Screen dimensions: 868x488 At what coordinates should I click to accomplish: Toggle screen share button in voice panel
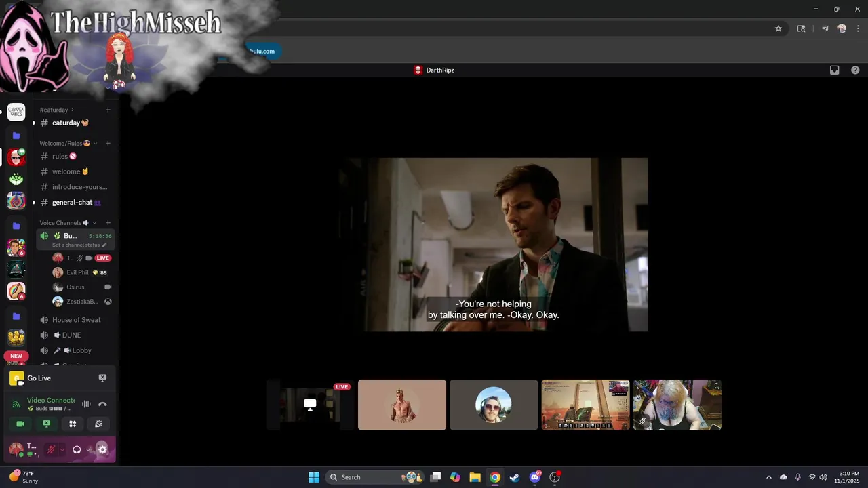pyautogui.click(x=46, y=424)
